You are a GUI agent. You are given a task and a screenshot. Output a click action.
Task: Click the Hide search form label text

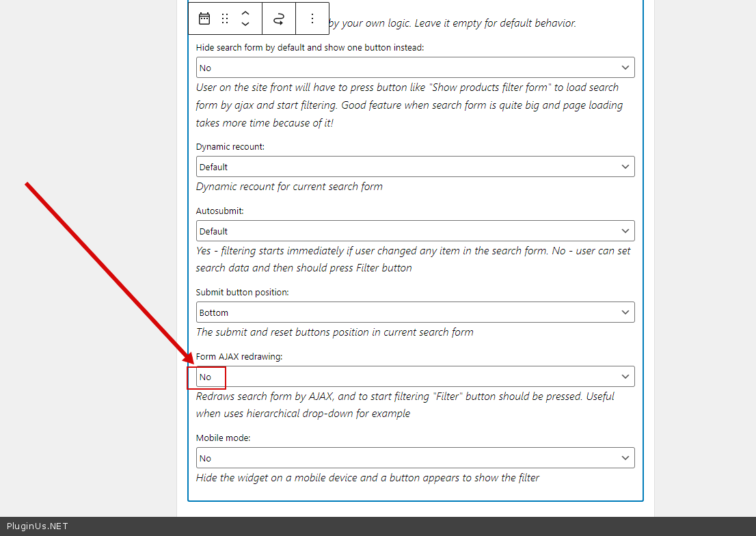point(310,48)
